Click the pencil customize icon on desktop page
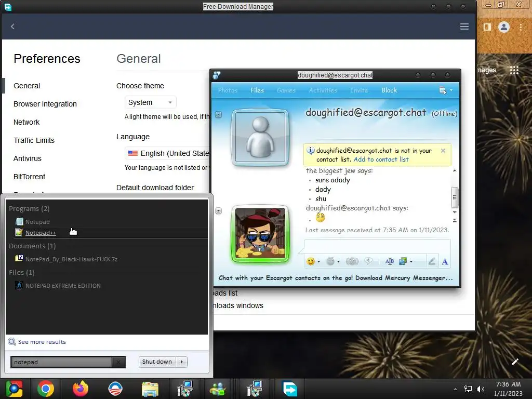Viewport: 532px width, 399px height. point(515,362)
